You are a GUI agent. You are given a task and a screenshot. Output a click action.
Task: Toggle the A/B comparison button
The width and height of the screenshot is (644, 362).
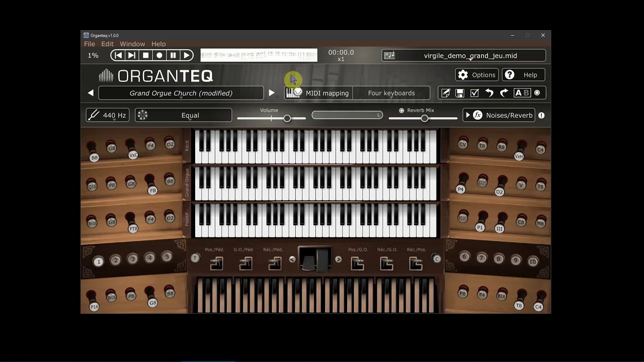point(522,93)
